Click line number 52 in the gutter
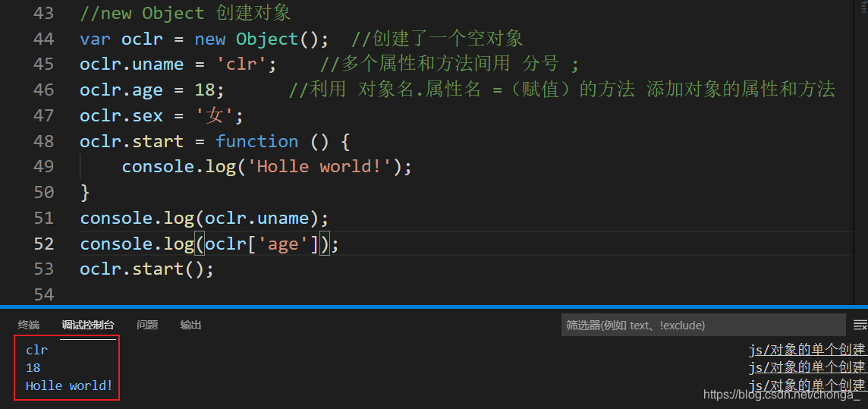Image resolution: width=868 pixels, height=409 pixels. tap(44, 244)
